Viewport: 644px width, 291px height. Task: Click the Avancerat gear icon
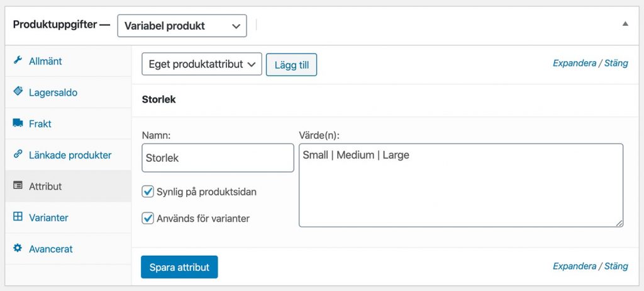18,248
